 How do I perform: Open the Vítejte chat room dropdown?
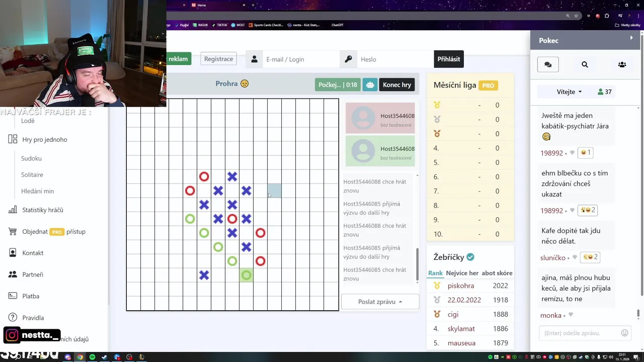(569, 92)
